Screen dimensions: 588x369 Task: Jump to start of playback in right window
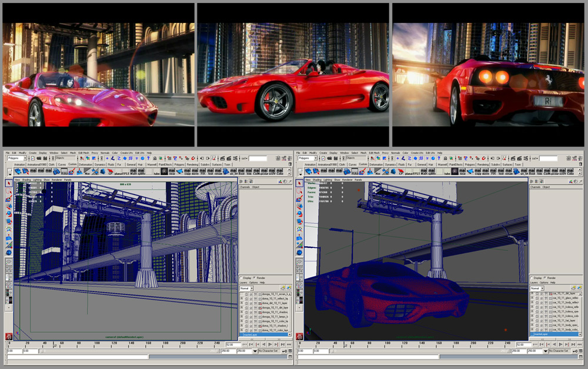(x=534, y=344)
